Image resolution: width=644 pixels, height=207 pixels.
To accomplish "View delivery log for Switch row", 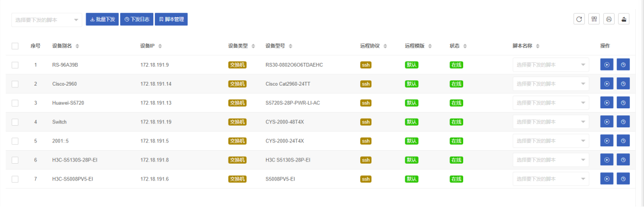I will pyautogui.click(x=623, y=122).
